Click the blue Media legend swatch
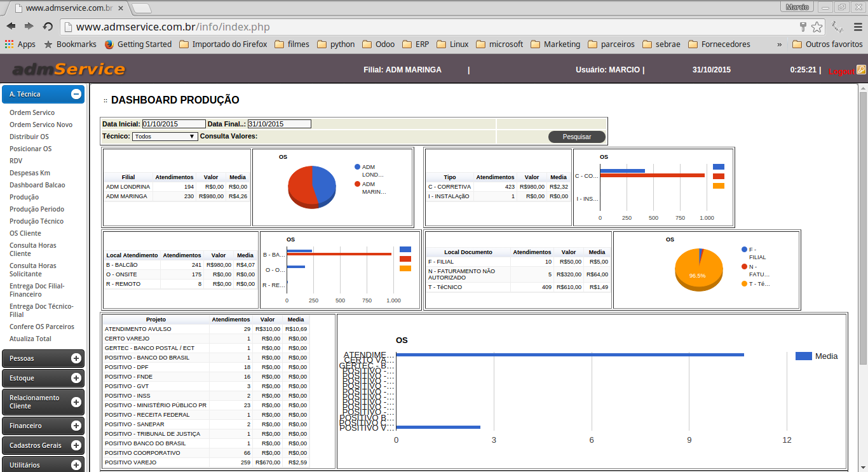Screen dimensions: 868x472 tap(803, 356)
